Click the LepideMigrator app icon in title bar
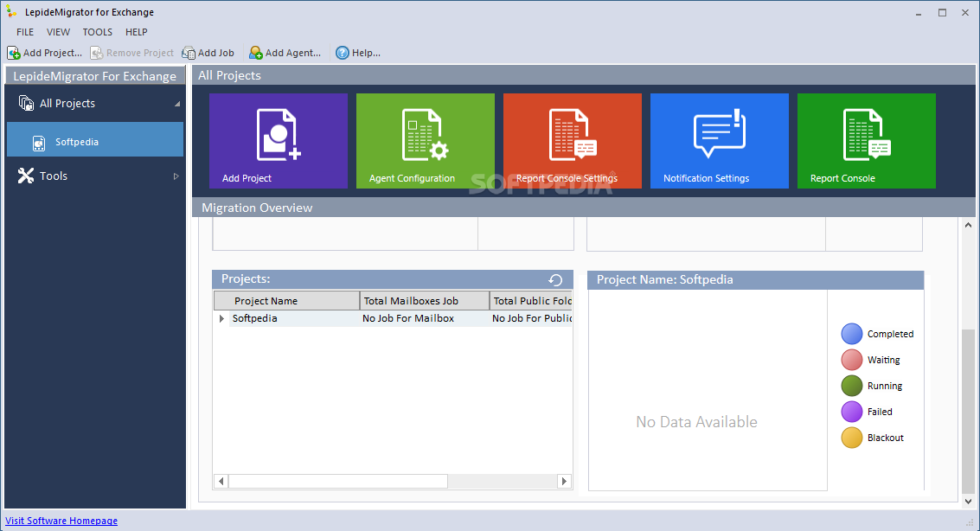The width and height of the screenshot is (980, 531). click(x=12, y=12)
